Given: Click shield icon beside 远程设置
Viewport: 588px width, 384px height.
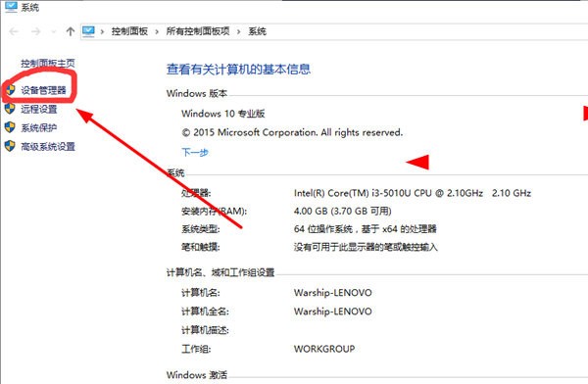Looking at the screenshot, I should pyautogui.click(x=10, y=109).
